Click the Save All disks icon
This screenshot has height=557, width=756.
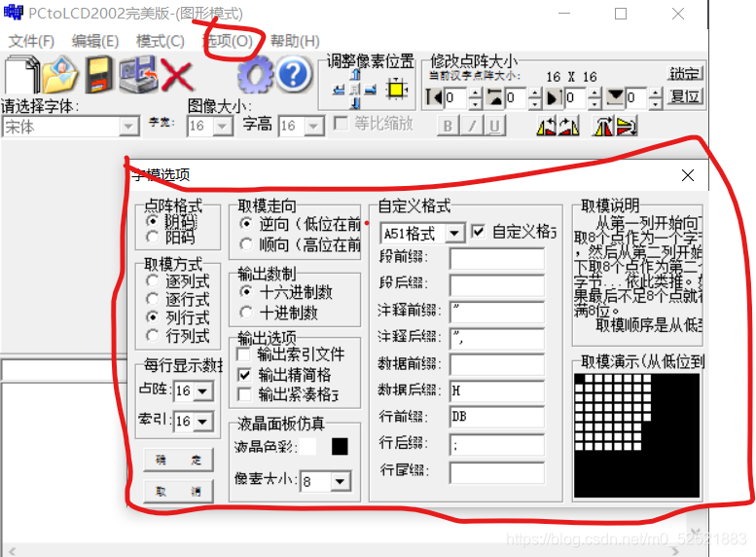click(x=138, y=74)
